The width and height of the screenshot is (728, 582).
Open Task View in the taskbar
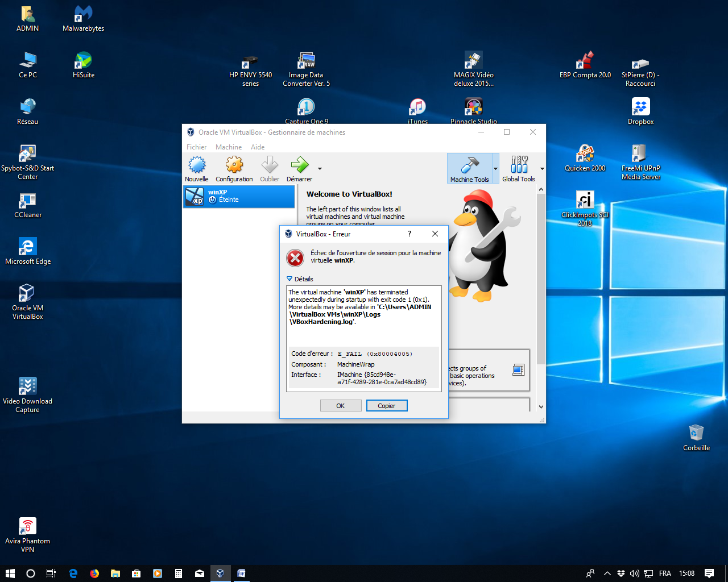point(51,573)
